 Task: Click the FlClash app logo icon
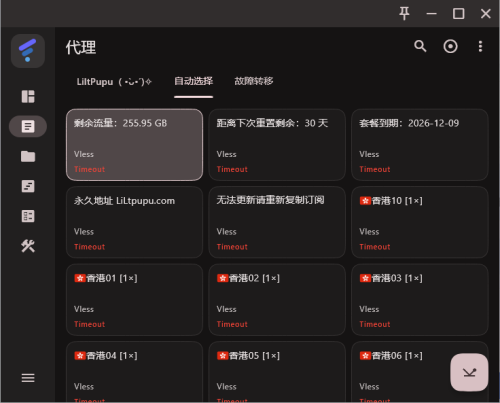(x=28, y=51)
